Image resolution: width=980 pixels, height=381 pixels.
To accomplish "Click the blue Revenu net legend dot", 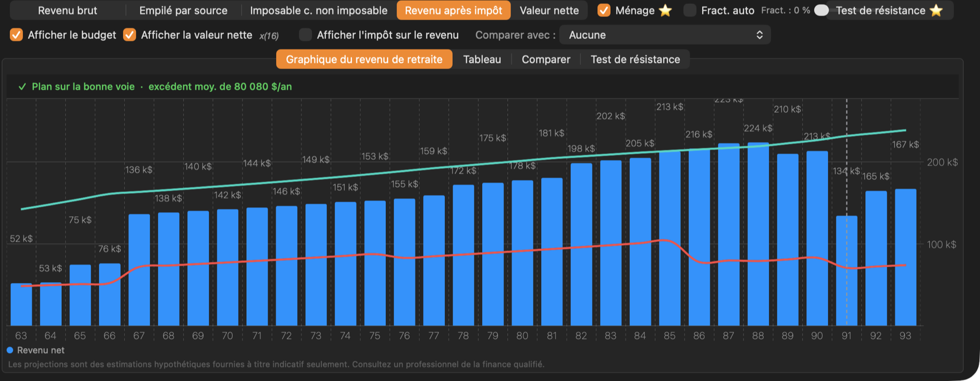I will click(10, 350).
